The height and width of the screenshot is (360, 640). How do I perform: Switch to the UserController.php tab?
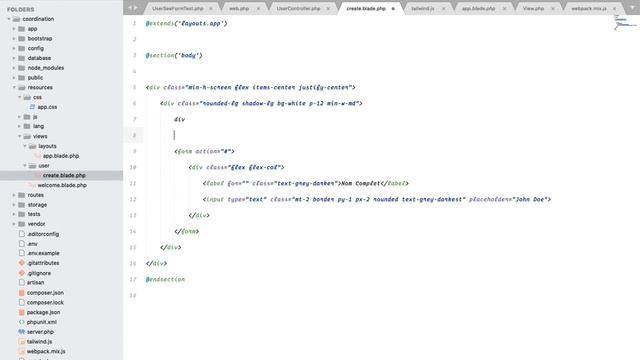[x=298, y=8]
